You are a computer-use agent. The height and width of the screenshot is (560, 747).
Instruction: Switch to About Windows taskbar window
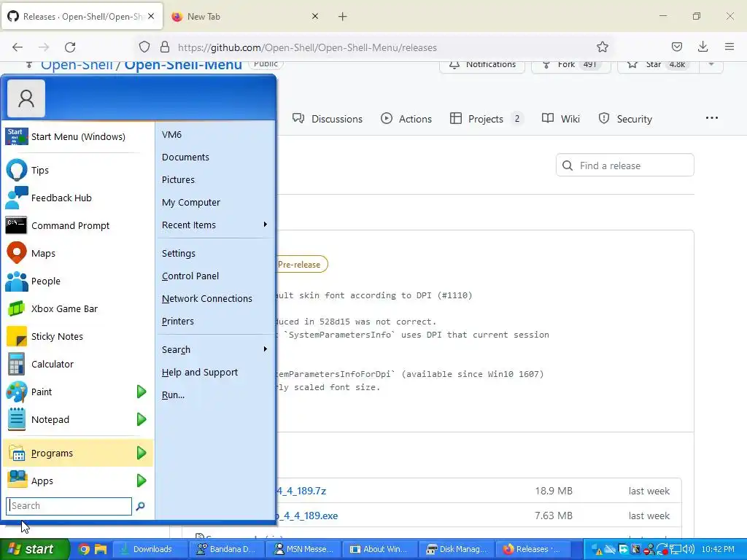click(379, 549)
